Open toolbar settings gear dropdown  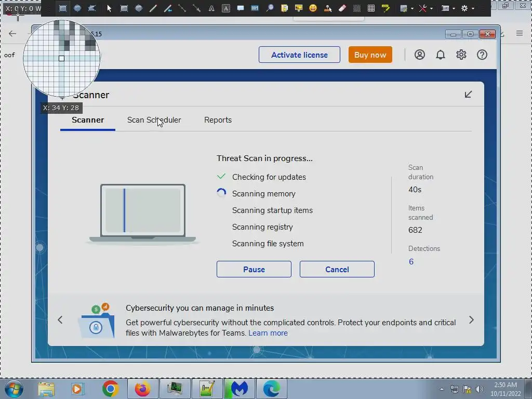pyautogui.click(x=468, y=8)
